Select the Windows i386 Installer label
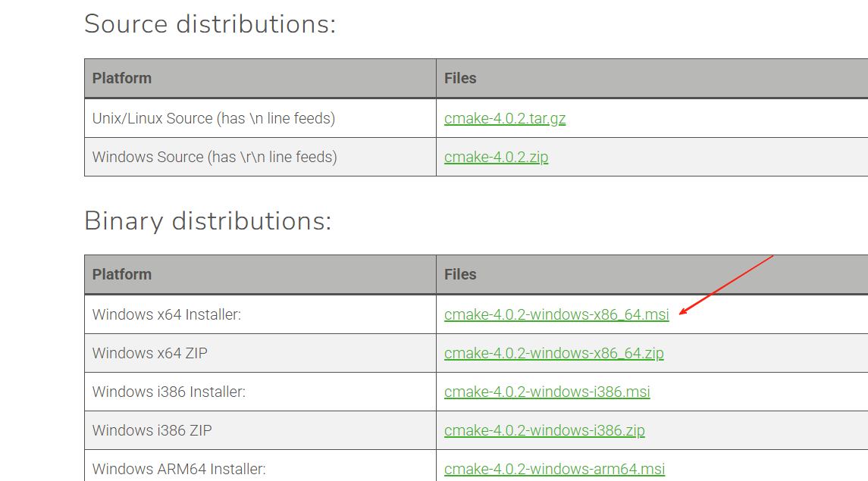Screen dimensions: 868x481 [x=169, y=392]
